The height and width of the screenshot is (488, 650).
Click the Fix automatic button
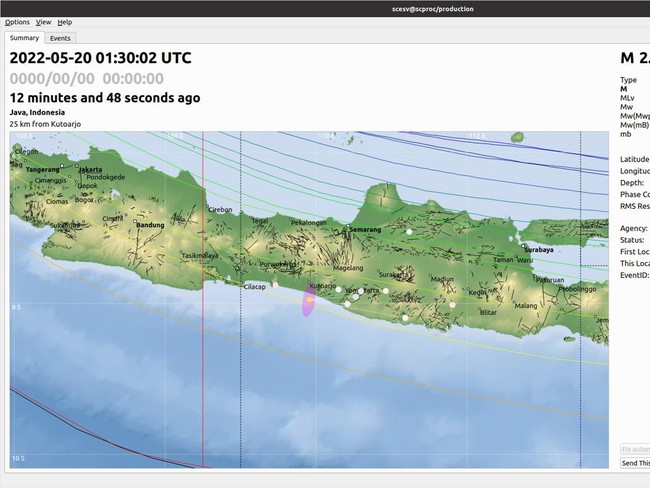(635, 450)
